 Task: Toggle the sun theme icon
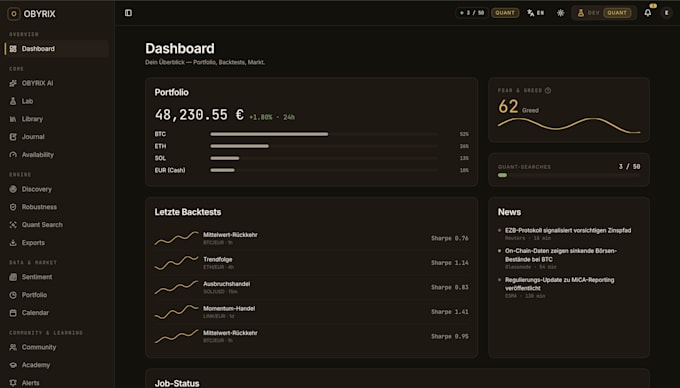(x=561, y=13)
